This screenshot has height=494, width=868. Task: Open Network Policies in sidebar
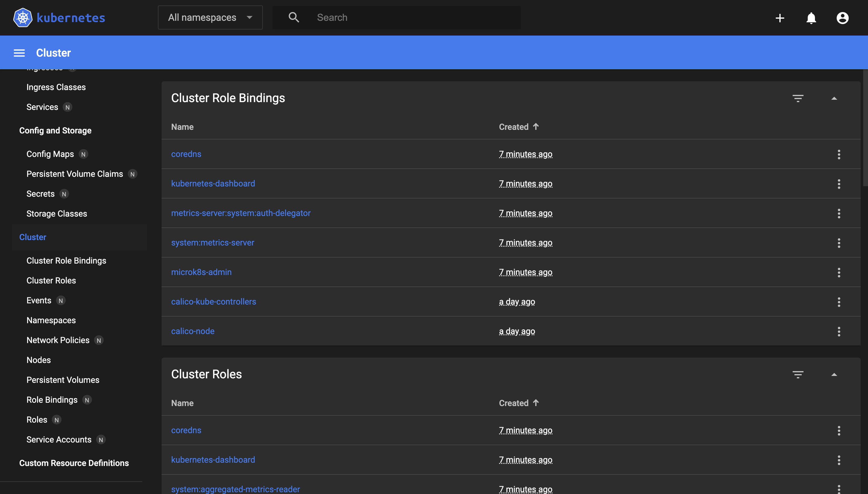tap(58, 340)
